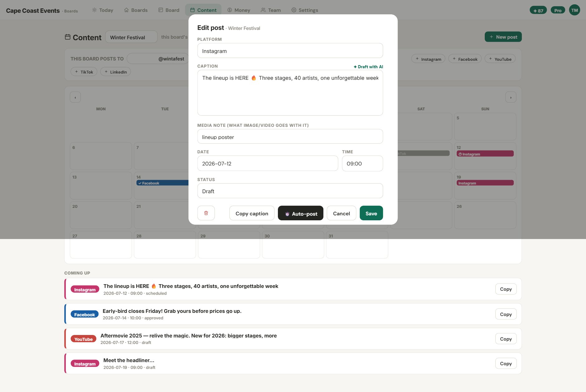Open Instagram post on calendar day 12
Viewport: 586px width, 392px height.
(485, 154)
